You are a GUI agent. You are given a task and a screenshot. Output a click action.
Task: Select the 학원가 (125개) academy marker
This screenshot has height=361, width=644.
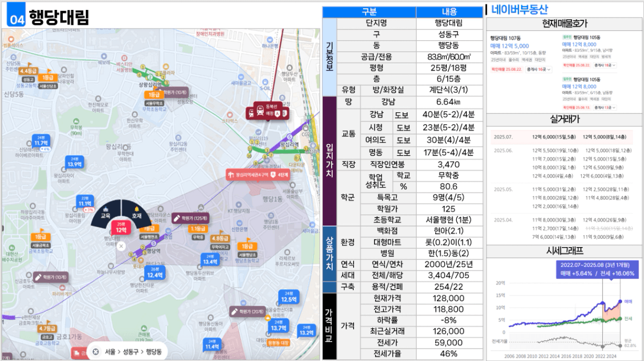pyautogui.click(x=190, y=218)
